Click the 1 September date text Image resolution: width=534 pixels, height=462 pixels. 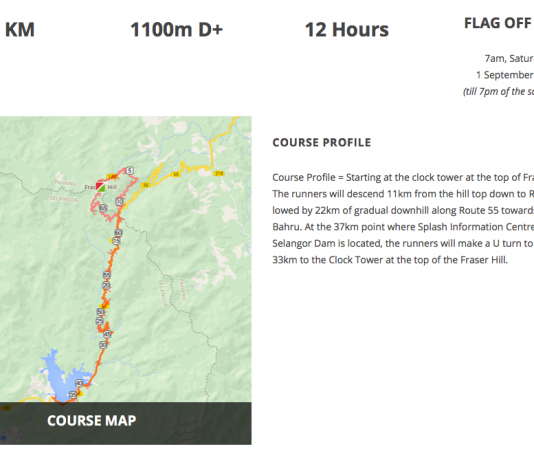pyautogui.click(x=505, y=75)
